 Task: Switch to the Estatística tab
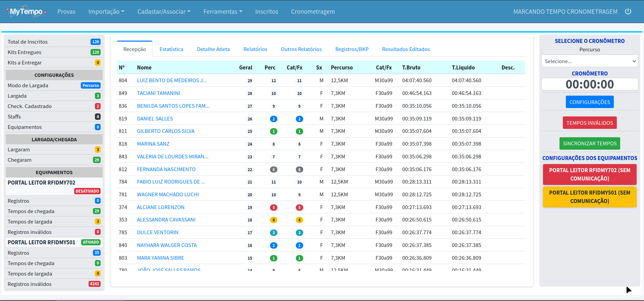pyautogui.click(x=171, y=49)
